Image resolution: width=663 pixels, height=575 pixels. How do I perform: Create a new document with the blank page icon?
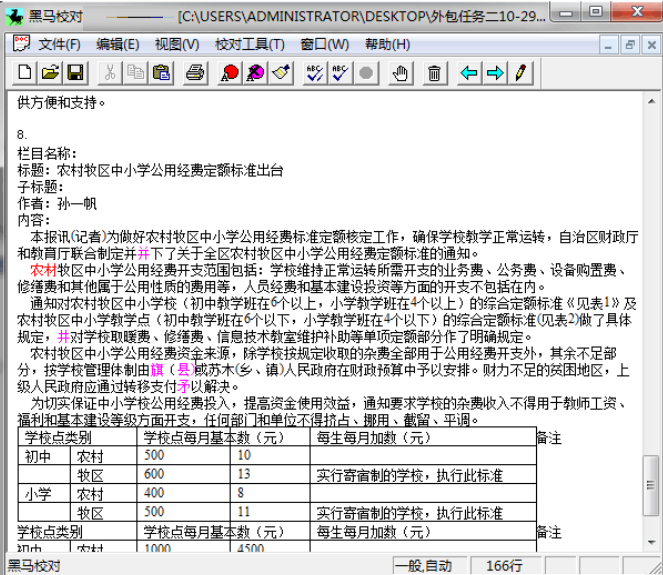point(25,73)
